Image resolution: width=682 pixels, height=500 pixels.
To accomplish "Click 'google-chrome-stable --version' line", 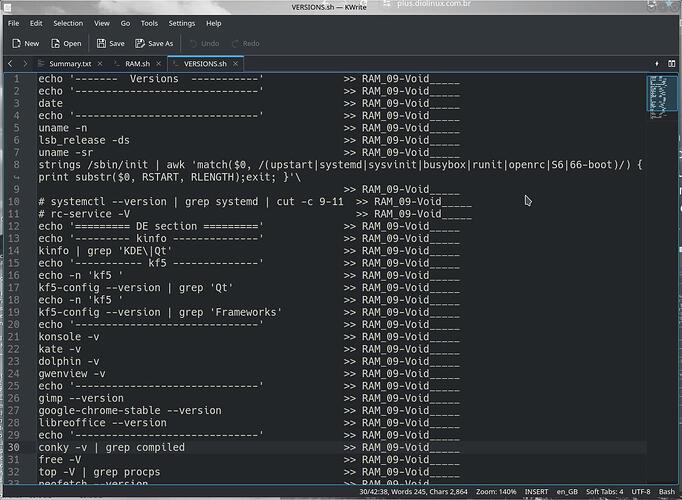I will (x=130, y=410).
